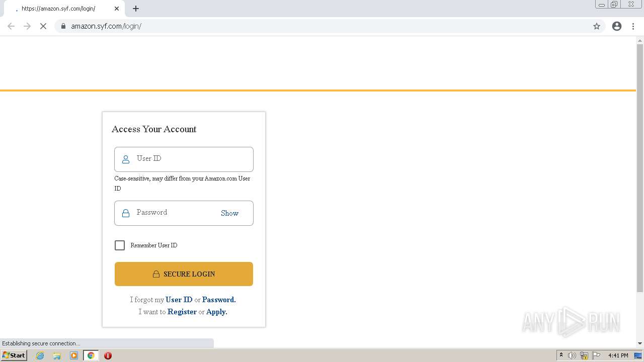Open the Chrome three-dot menu
Screen dimensions: 644x362
click(x=633, y=26)
